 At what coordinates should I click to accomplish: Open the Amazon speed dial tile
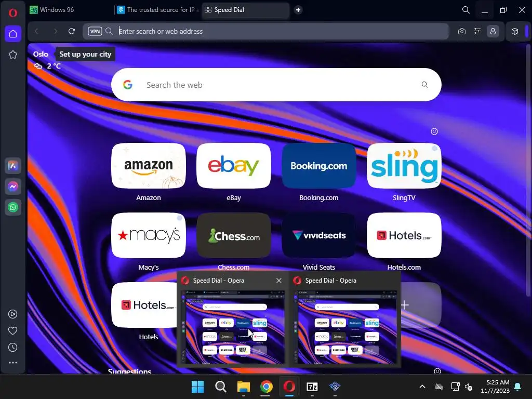(149, 166)
